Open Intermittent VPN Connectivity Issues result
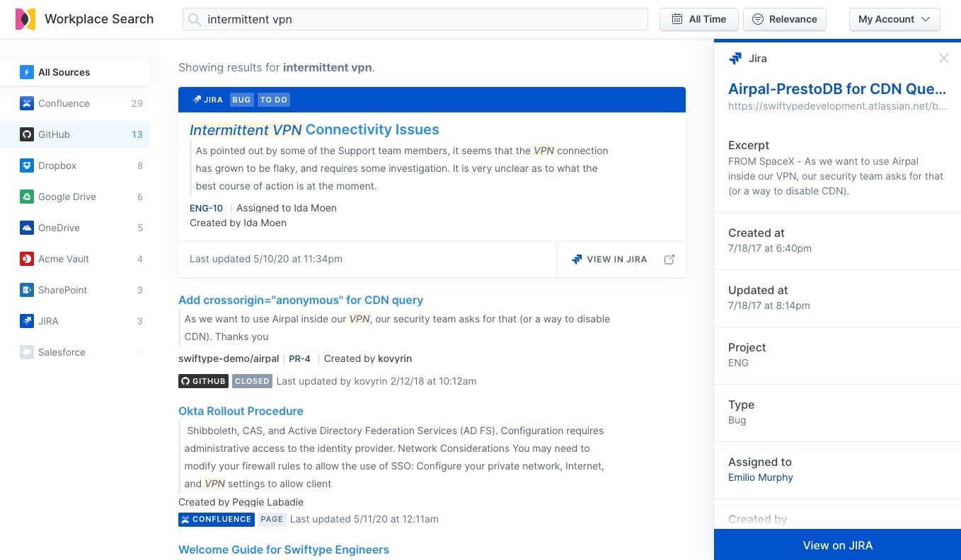This screenshot has height=560, width=961. (x=314, y=129)
